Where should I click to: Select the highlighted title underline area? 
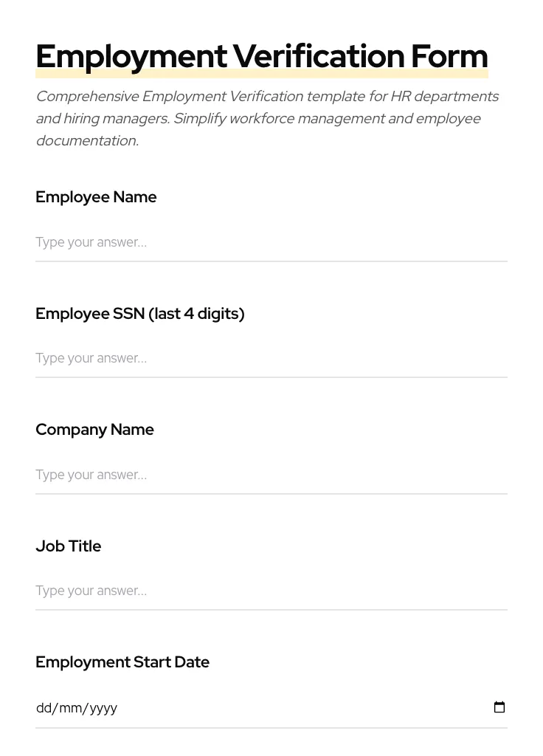click(x=262, y=75)
